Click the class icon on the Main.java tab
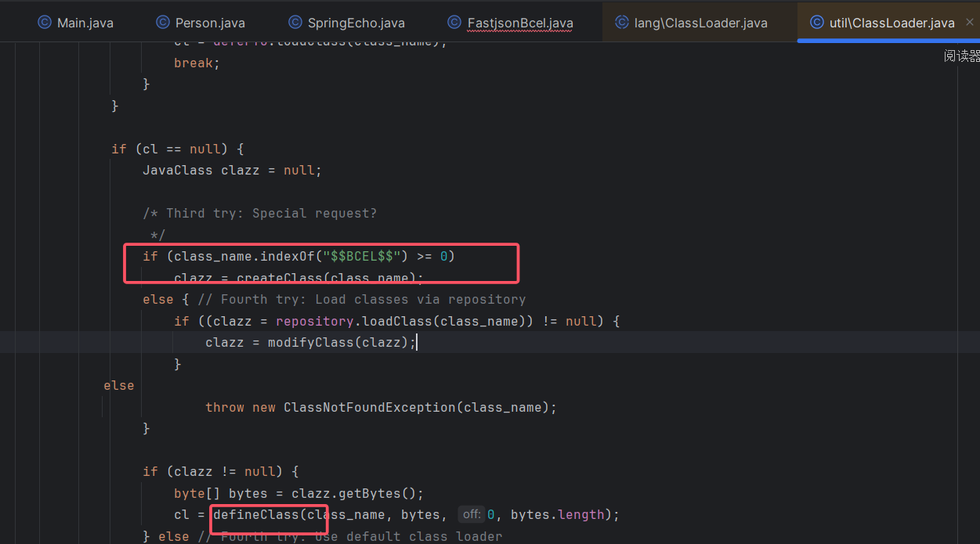Screen dimensions: 980x544 (45, 23)
